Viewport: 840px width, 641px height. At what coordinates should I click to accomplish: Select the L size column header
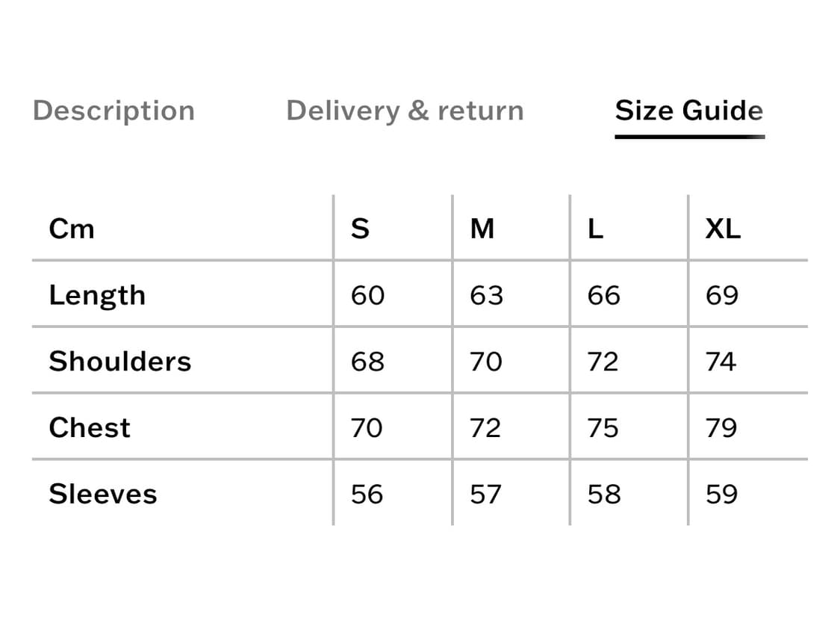coord(595,229)
